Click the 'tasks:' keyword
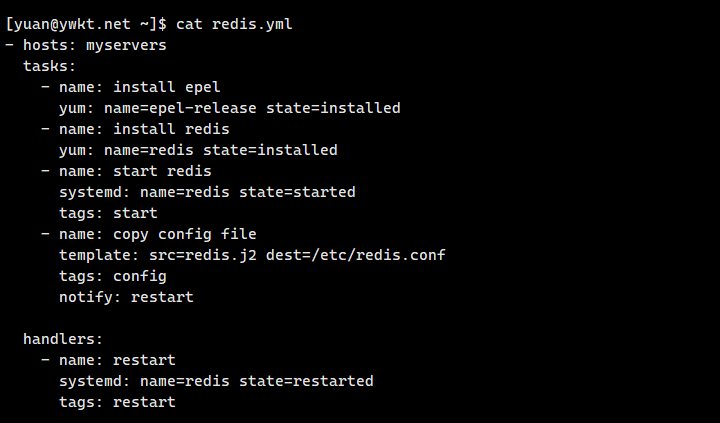The width and height of the screenshot is (720, 423). coord(50,66)
